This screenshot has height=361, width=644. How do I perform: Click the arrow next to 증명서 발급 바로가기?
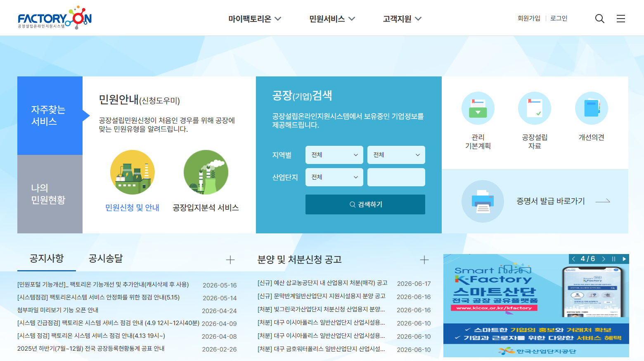click(603, 201)
